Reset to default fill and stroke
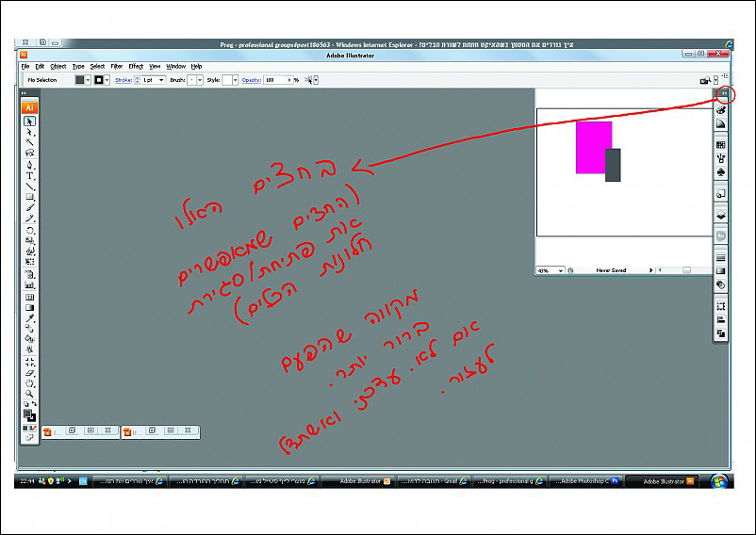Image resolution: width=756 pixels, height=535 pixels. pyautogui.click(x=26, y=404)
